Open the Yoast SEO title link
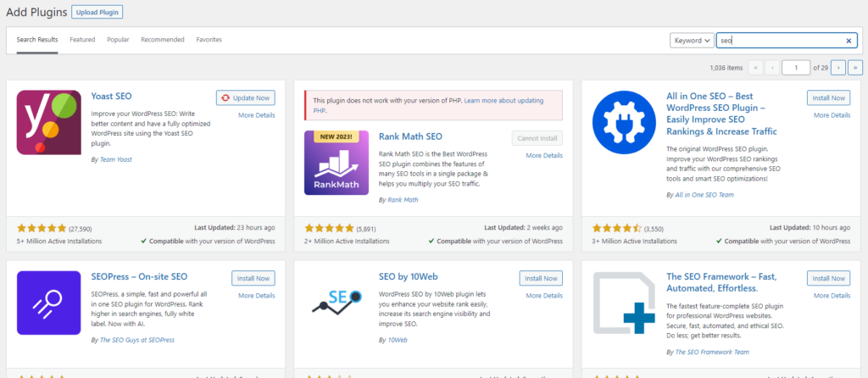Screen dimensions: 868x378 [111, 96]
